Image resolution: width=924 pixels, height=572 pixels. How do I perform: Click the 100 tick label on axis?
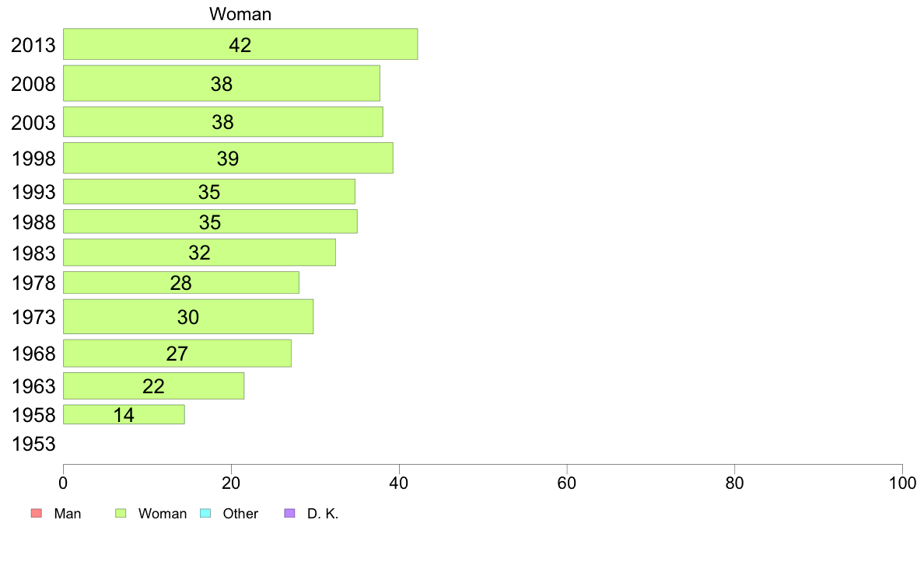point(902,483)
